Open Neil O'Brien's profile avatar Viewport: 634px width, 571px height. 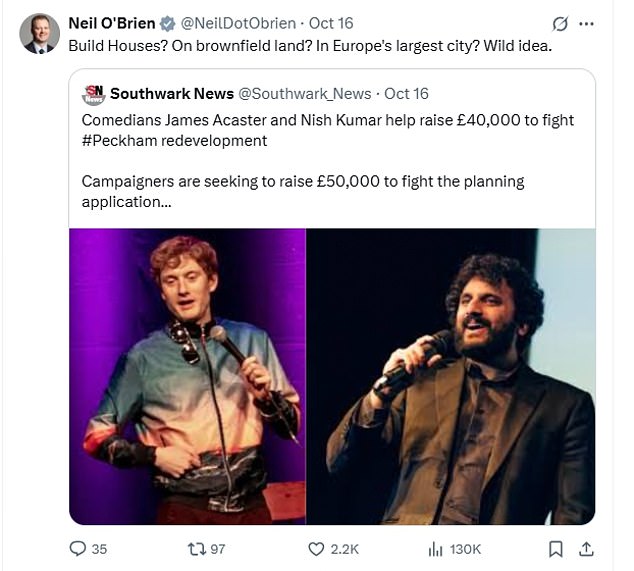point(39,33)
